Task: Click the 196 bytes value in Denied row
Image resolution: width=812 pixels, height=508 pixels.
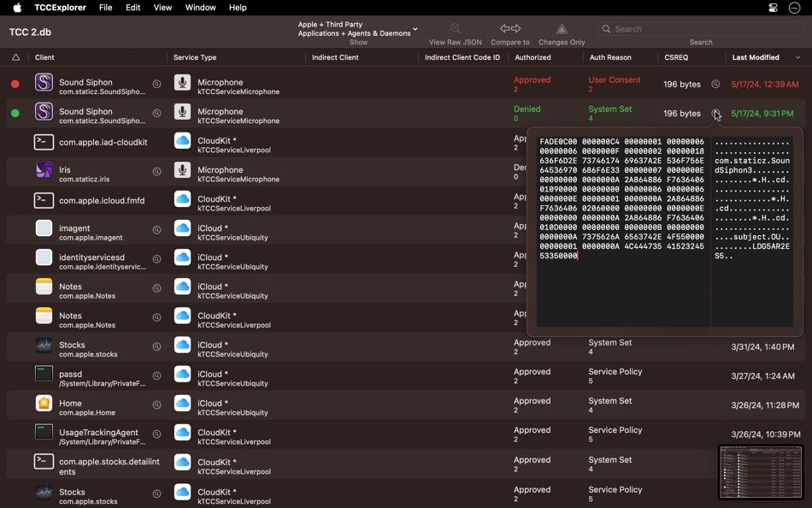Action: pos(681,113)
